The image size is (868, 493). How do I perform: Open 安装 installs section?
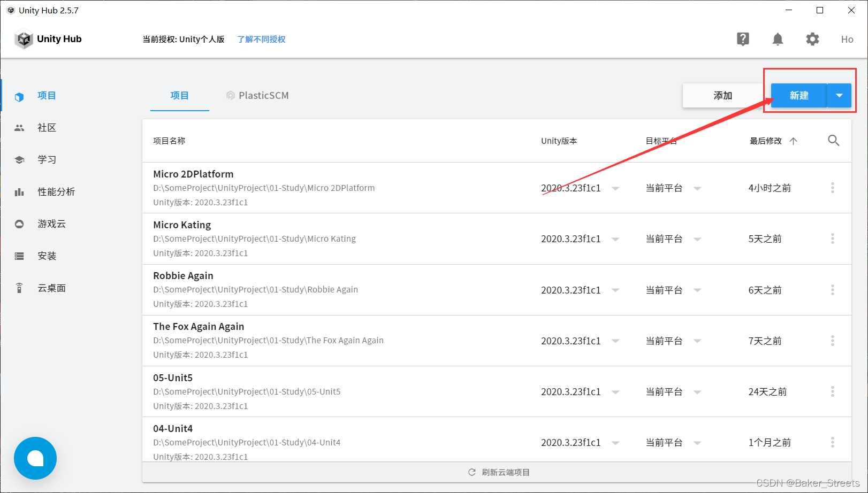click(x=47, y=256)
